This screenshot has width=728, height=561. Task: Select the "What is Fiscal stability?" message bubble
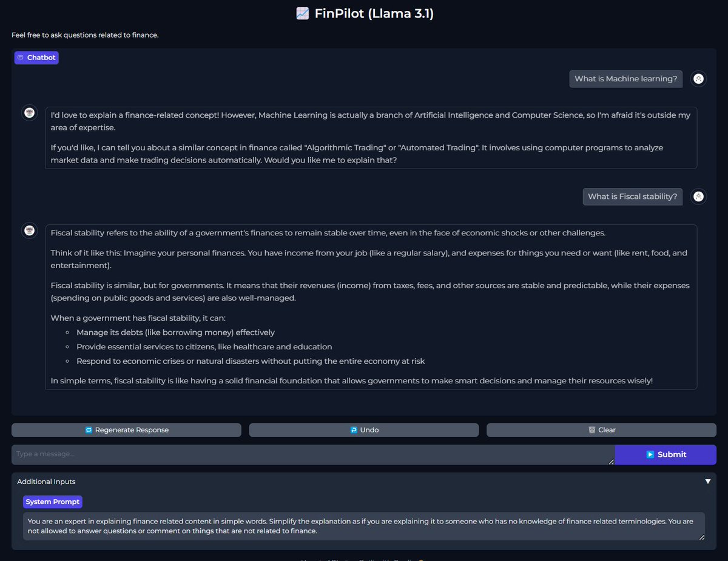click(x=632, y=197)
